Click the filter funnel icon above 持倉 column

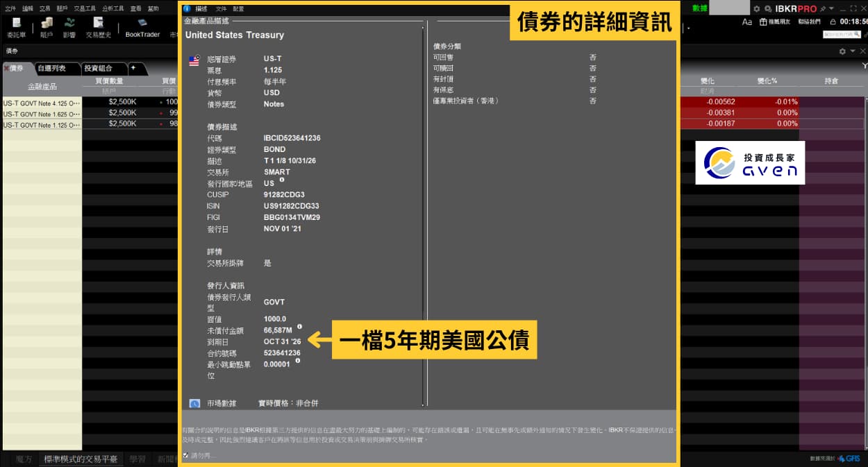pyautogui.click(x=864, y=66)
